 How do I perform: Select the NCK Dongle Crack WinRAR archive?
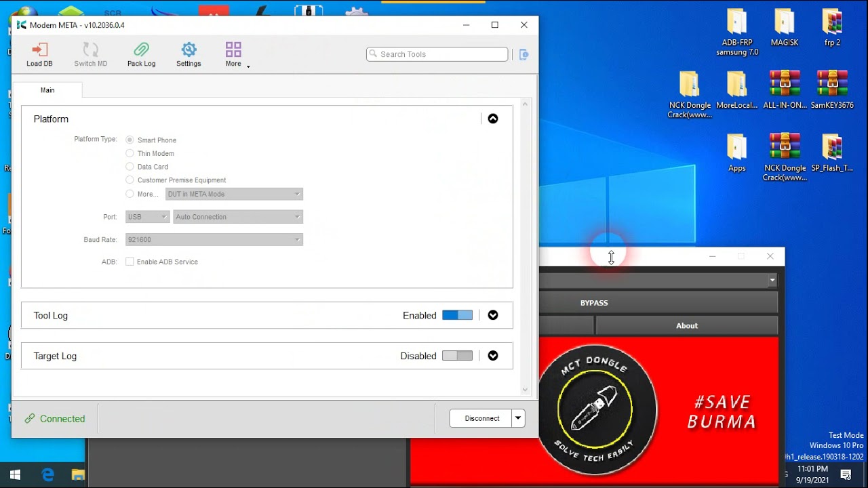[785, 158]
